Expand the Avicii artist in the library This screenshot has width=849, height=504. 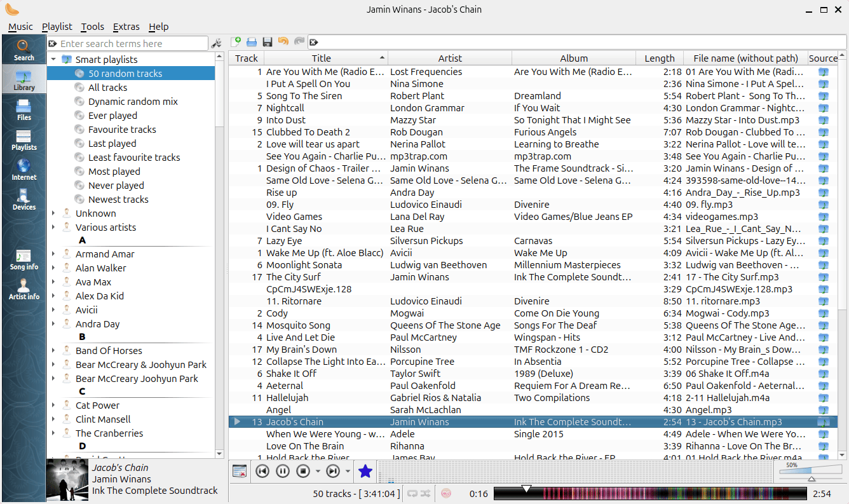point(53,310)
